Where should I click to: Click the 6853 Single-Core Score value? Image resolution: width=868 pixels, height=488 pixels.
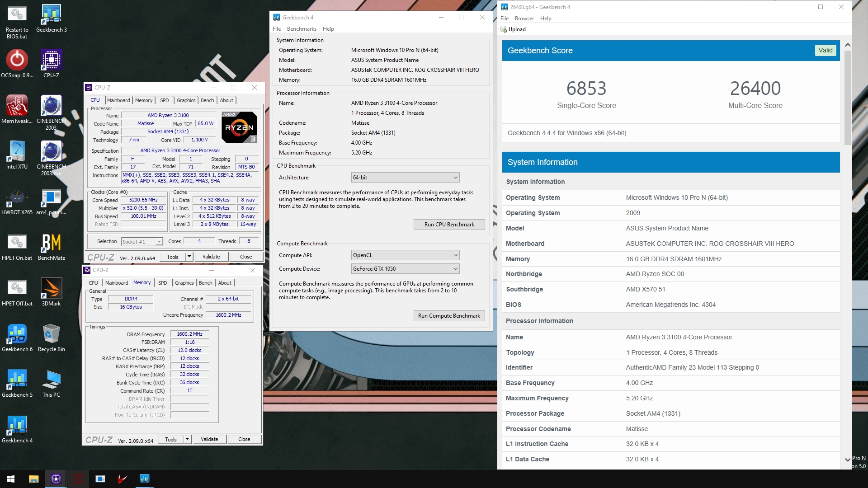(x=586, y=88)
